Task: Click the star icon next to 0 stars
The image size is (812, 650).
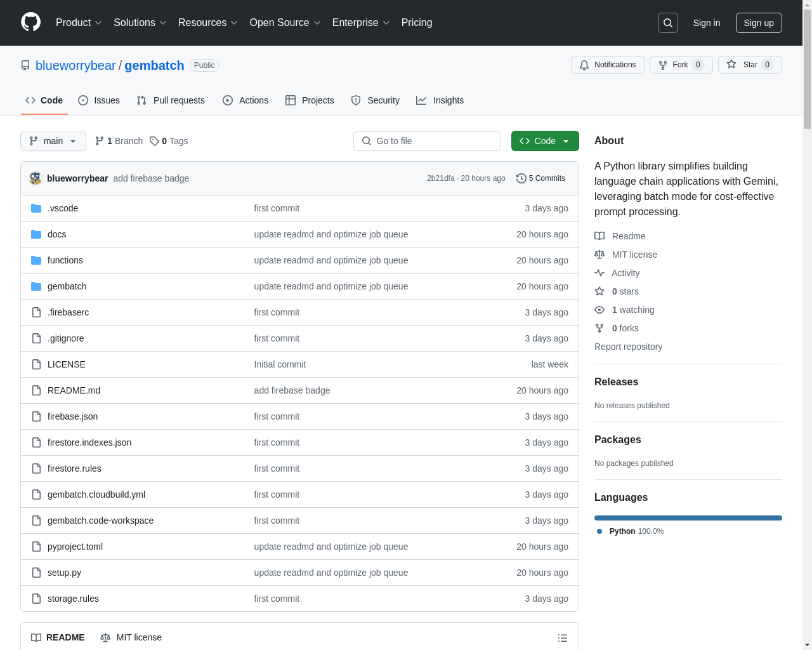Action: [599, 291]
